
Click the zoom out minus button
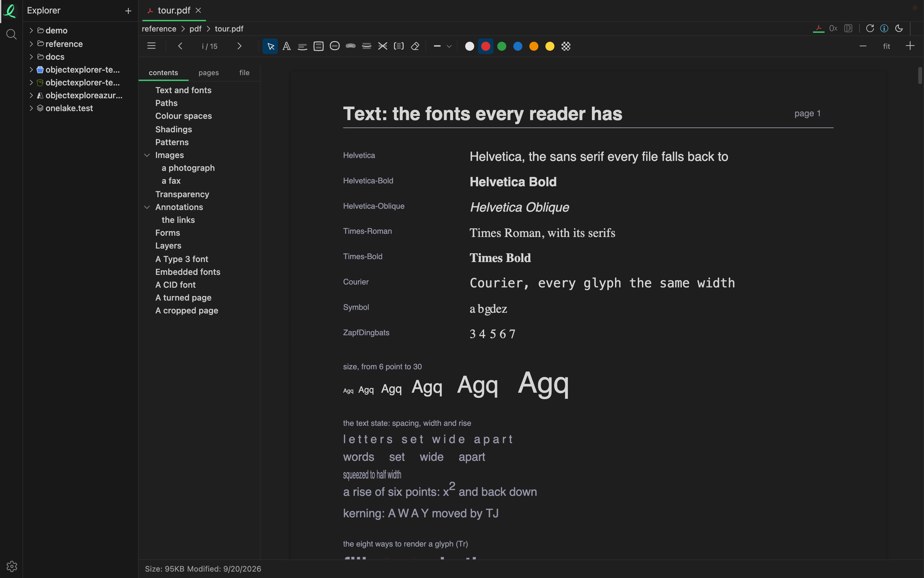[863, 46]
